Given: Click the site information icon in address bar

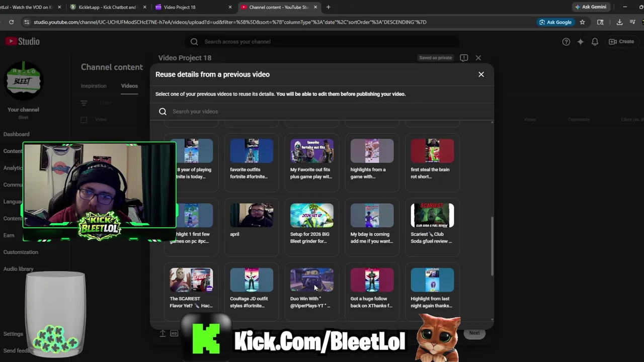Looking at the screenshot, I should click(26, 22).
